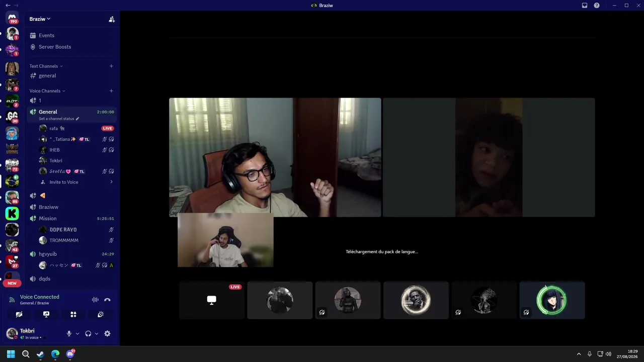
Task: Focus the large webcam of man with headphones
Action: click(x=275, y=157)
